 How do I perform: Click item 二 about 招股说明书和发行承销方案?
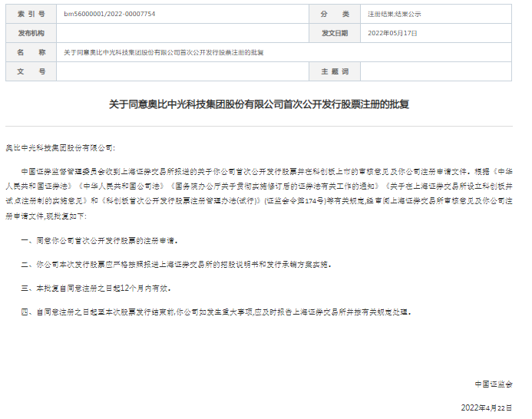pos(176,264)
